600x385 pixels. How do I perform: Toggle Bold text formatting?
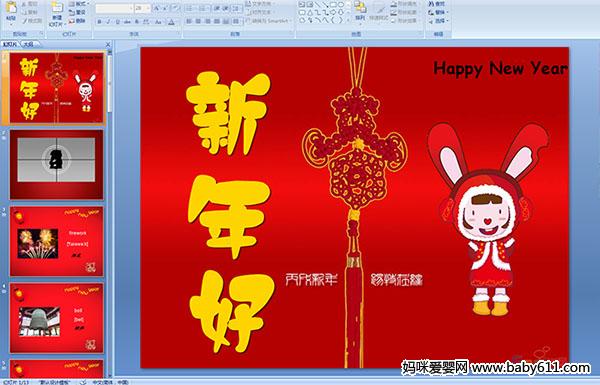tap(99, 22)
